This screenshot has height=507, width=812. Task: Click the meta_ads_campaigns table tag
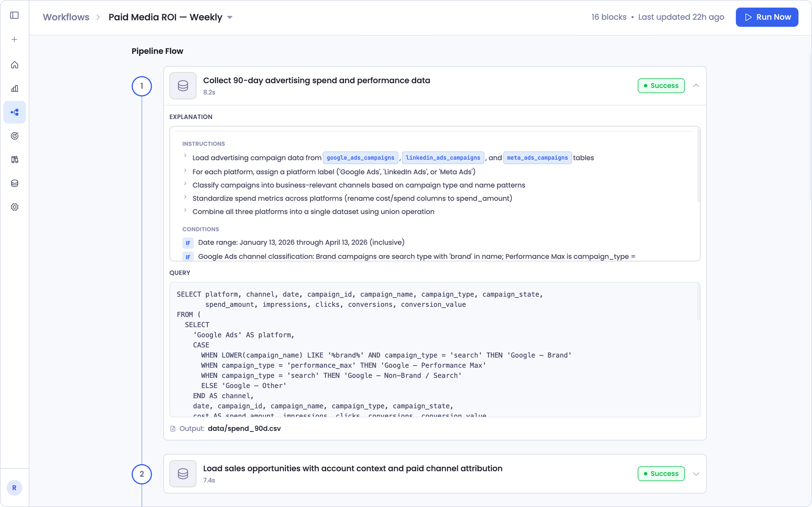[x=537, y=158]
